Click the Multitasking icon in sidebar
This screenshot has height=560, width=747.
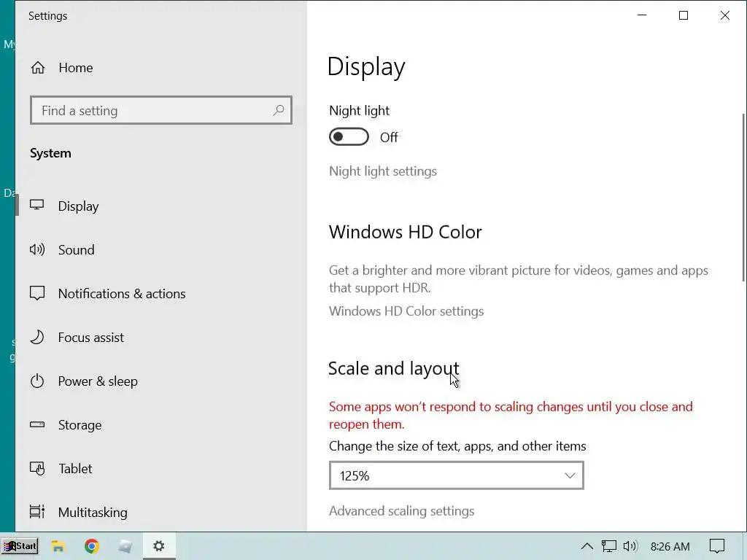[36, 512]
